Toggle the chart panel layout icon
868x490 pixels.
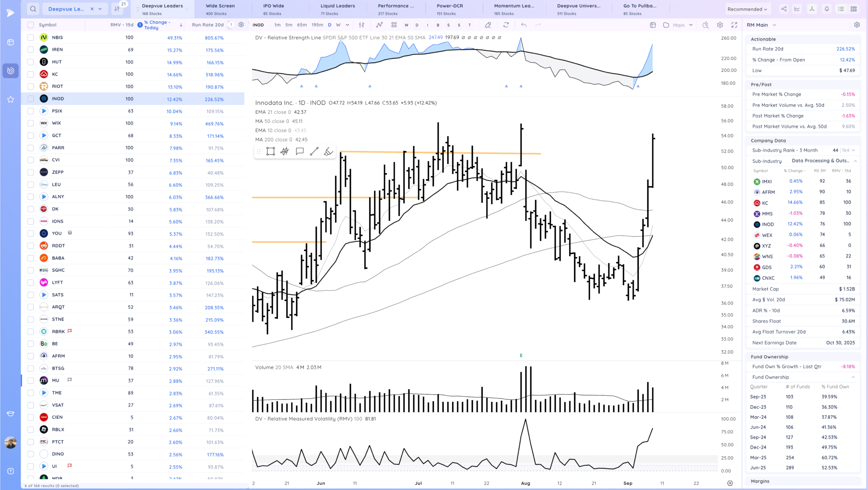653,25
